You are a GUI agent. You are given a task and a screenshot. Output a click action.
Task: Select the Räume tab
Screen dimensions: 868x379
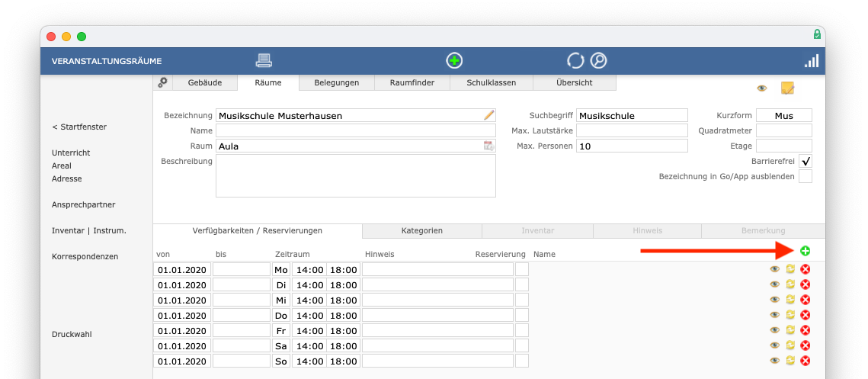[268, 82]
